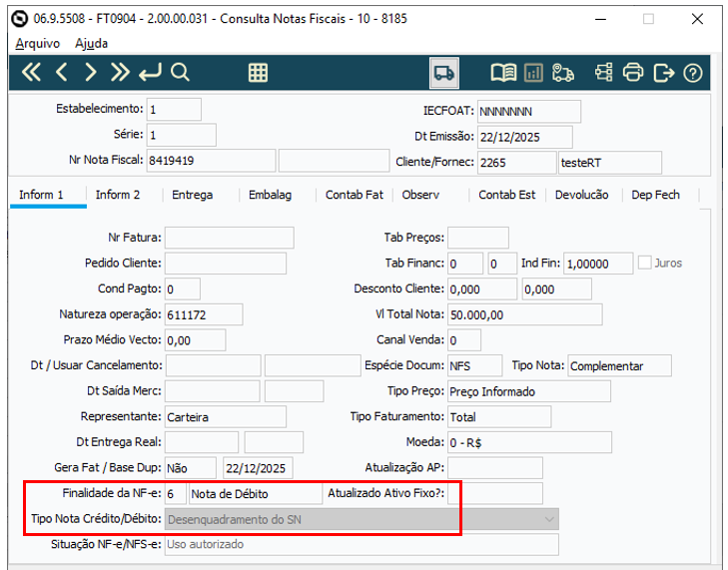Viewport: 728px width, 570px height.
Task: Select the Contab Fat tab
Action: point(355,195)
